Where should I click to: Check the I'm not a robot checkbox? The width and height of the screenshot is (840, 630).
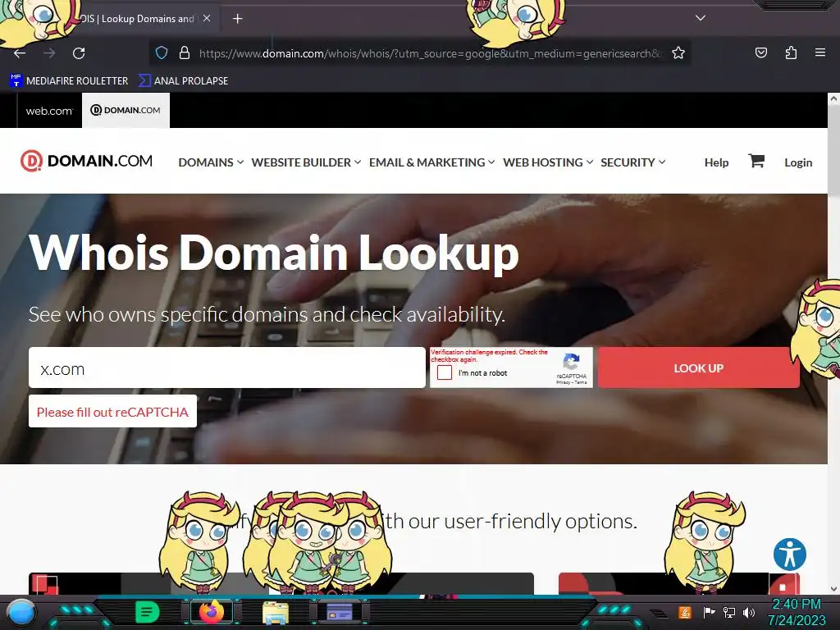click(x=445, y=373)
